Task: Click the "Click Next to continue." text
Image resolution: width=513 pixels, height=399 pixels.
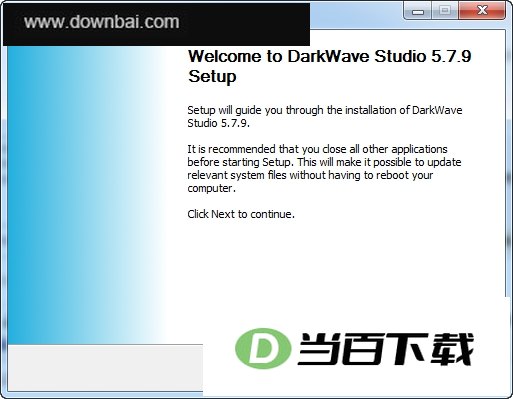Action: [241, 214]
